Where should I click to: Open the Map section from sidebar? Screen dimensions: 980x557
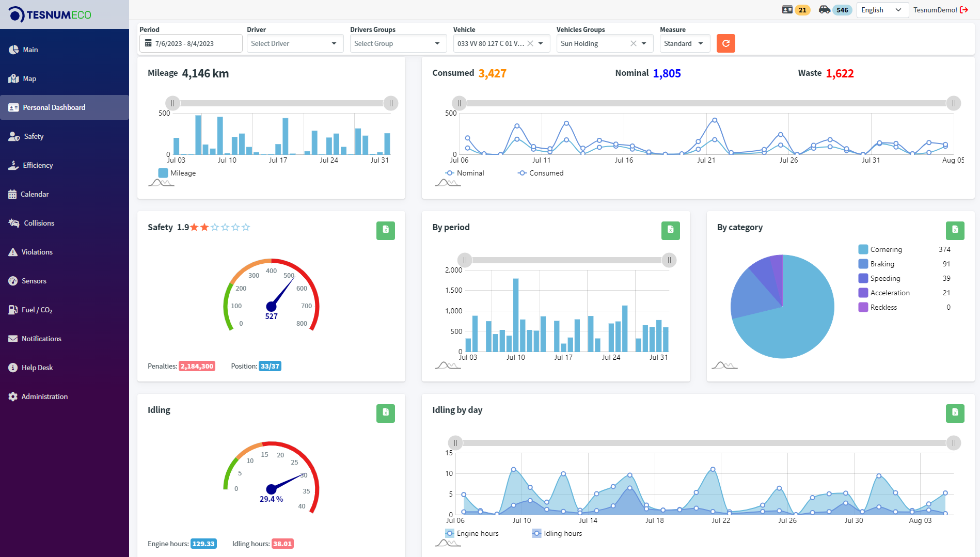coord(29,78)
